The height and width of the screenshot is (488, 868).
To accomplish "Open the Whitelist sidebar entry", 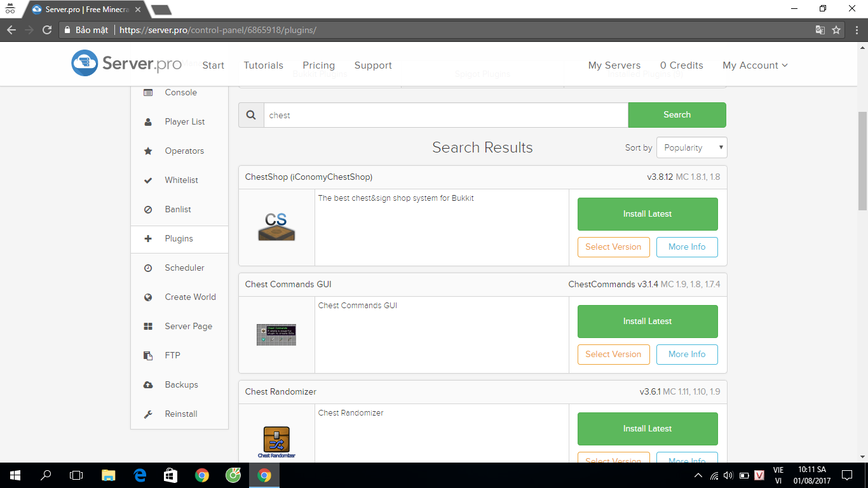I will pos(179,180).
